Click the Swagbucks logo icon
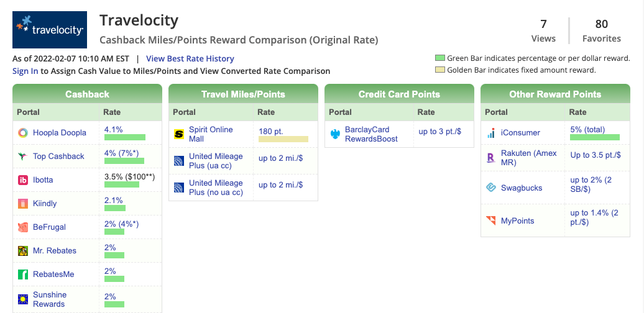The width and height of the screenshot is (644, 313). click(x=491, y=188)
